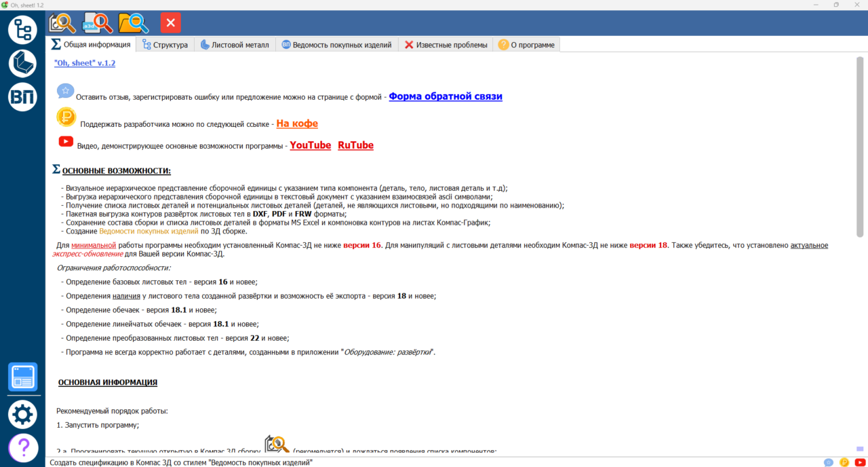Click the На кофе donation link
This screenshot has width=868, height=467.
297,124
